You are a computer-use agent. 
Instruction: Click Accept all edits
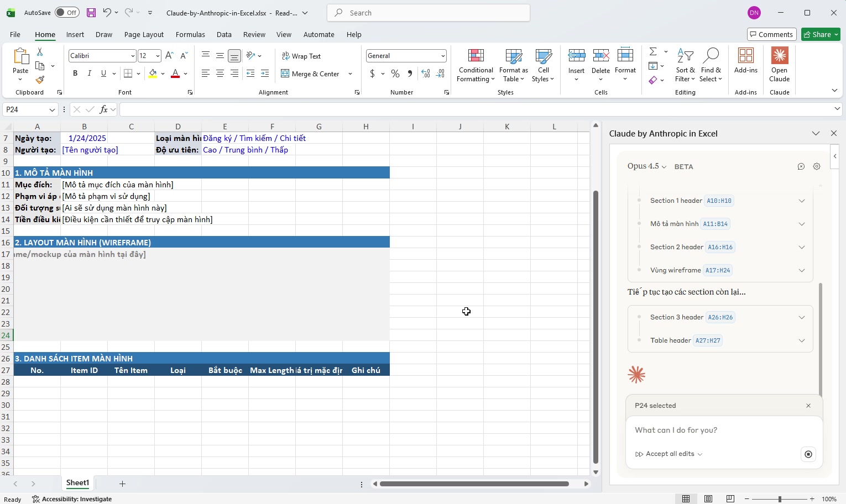click(669, 454)
